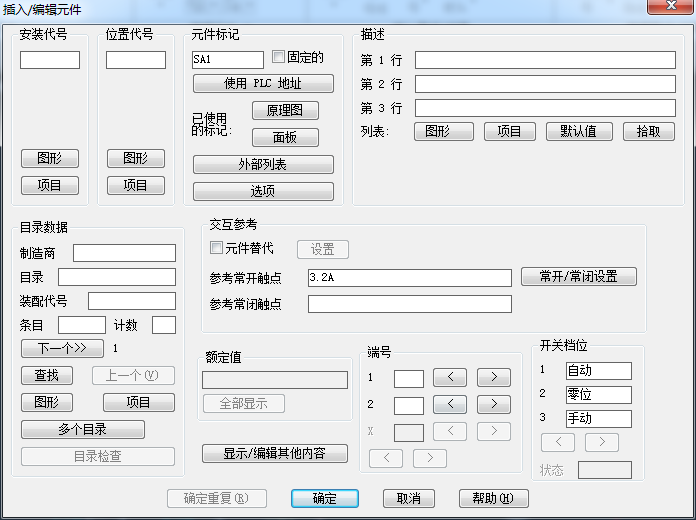
Task: Click 显示/编辑其他内容 button
Action: 275,454
